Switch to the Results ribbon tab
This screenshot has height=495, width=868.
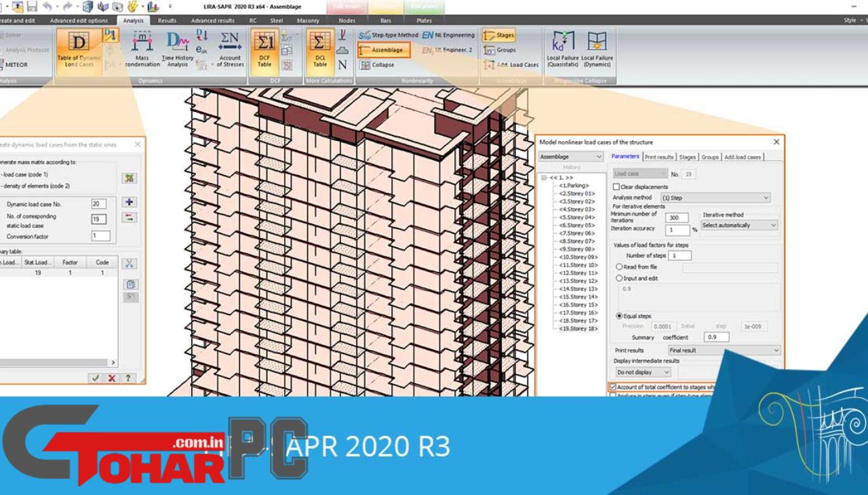pos(167,21)
